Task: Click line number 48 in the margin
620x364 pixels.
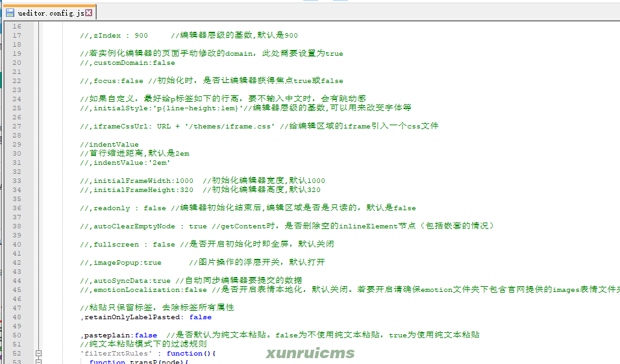Action: coord(17,317)
